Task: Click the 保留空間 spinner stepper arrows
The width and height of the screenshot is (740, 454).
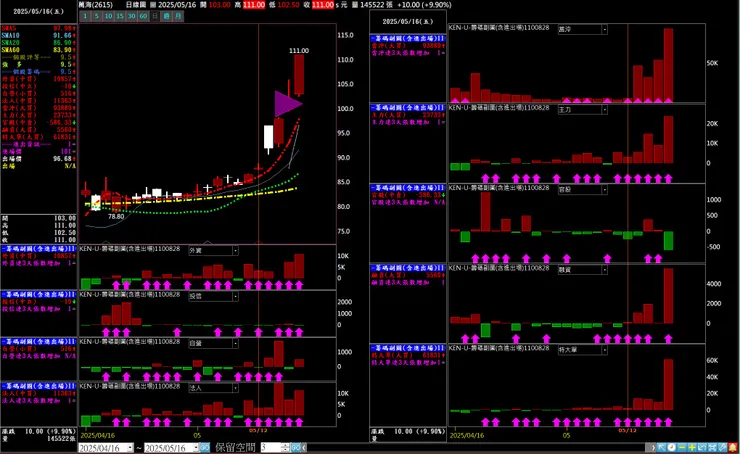Action: click(285, 448)
